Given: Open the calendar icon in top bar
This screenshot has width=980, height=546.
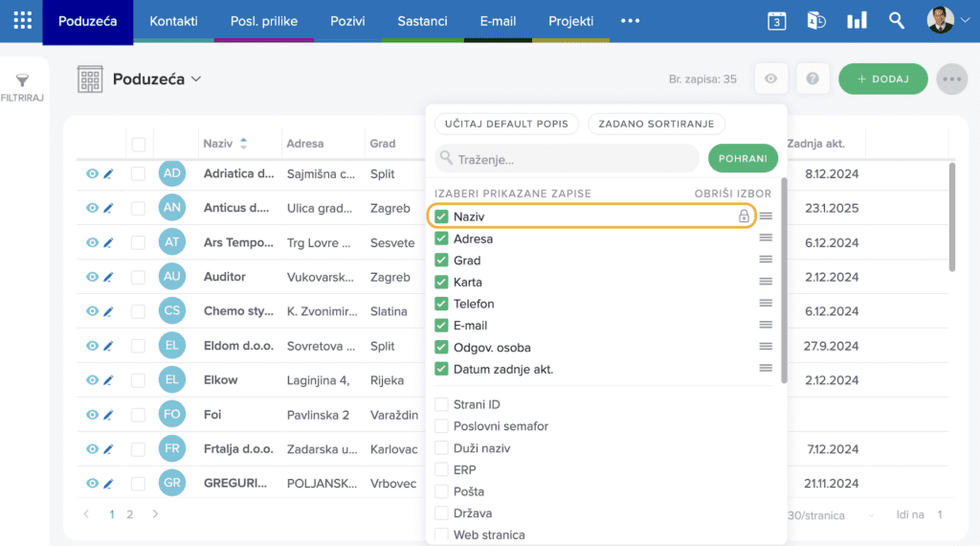Looking at the screenshot, I should (776, 21).
